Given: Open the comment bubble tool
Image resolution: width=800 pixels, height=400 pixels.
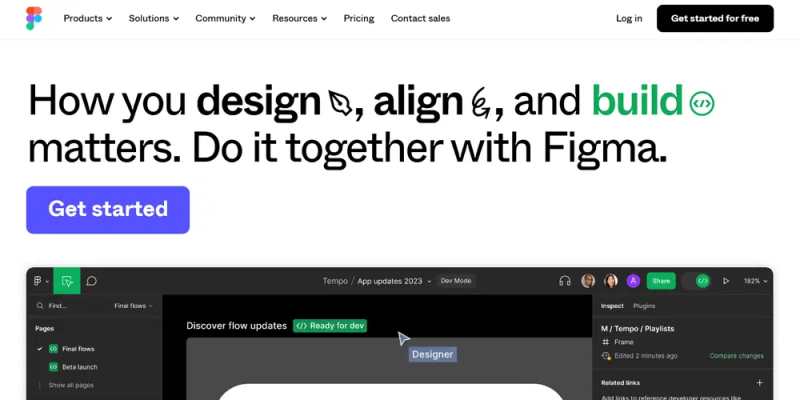Looking at the screenshot, I should pyautogui.click(x=91, y=281).
